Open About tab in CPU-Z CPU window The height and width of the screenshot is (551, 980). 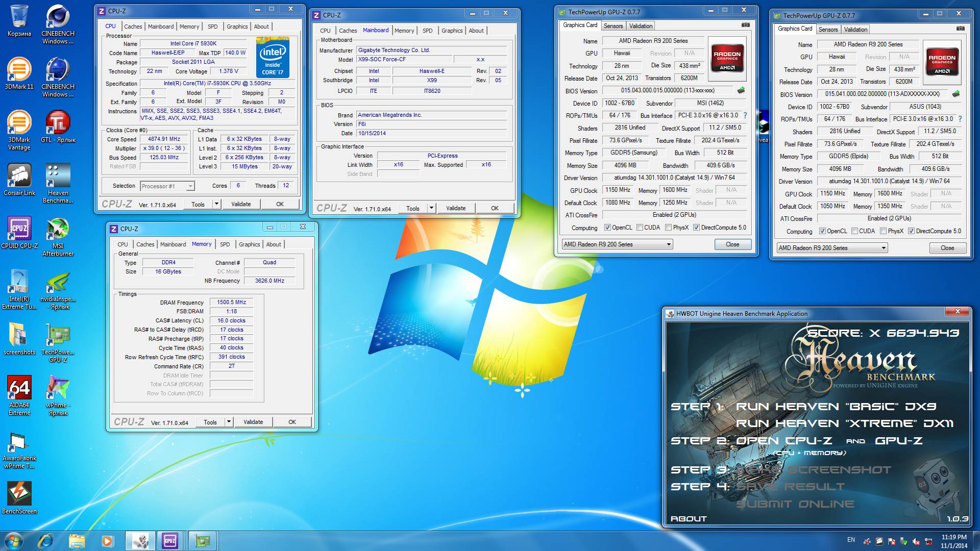pyautogui.click(x=261, y=27)
